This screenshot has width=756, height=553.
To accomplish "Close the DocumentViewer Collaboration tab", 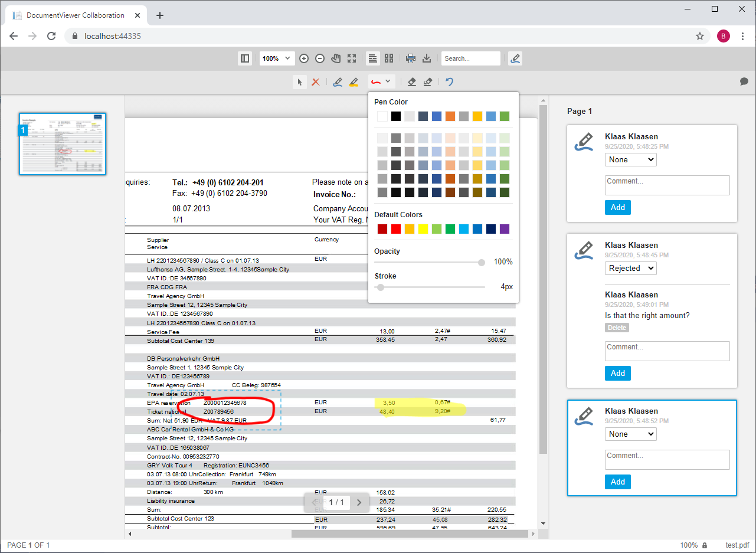I will tap(136, 15).
